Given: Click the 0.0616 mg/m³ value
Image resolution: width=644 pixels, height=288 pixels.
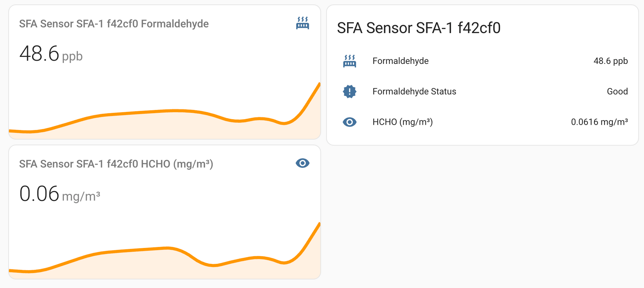Looking at the screenshot, I should click(599, 122).
